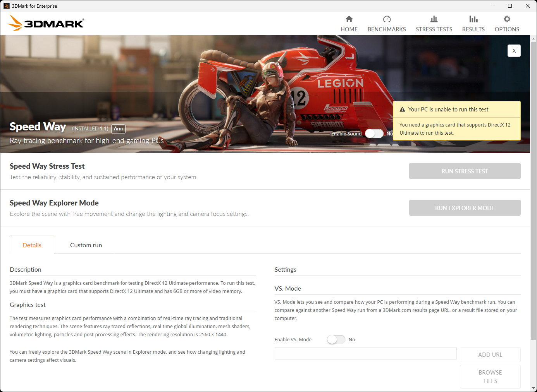537x392 pixels.
Task: Click the Run Stress Test button
Action: 465,171
